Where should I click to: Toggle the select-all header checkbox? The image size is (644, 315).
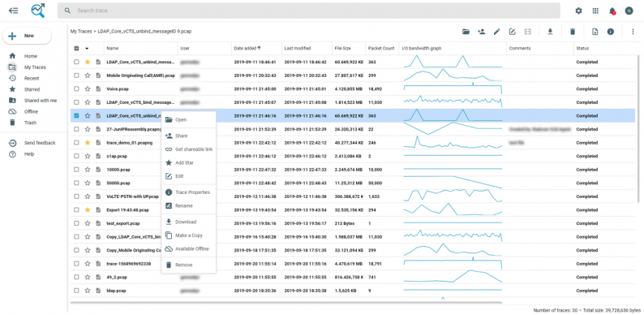coord(76,48)
